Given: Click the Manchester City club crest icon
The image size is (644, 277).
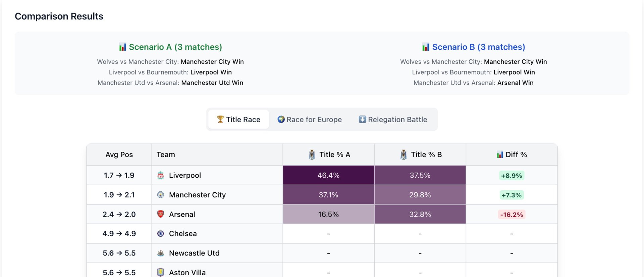Looking at the screenshot, I should tap(161, 195).
